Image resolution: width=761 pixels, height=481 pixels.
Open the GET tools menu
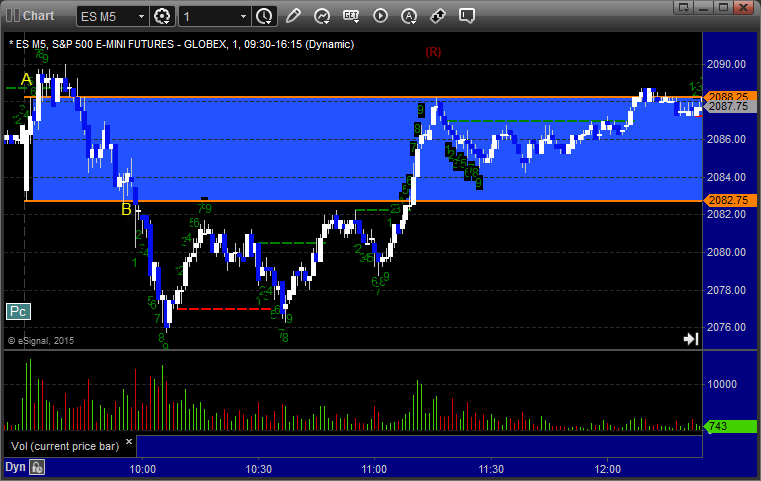tap(351, 16)
